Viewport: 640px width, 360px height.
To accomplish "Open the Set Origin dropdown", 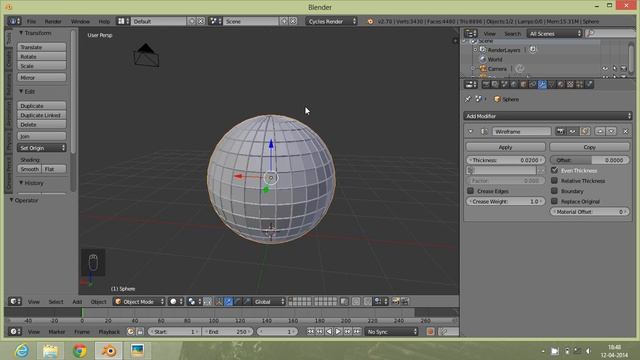I will tap(42, 148).
